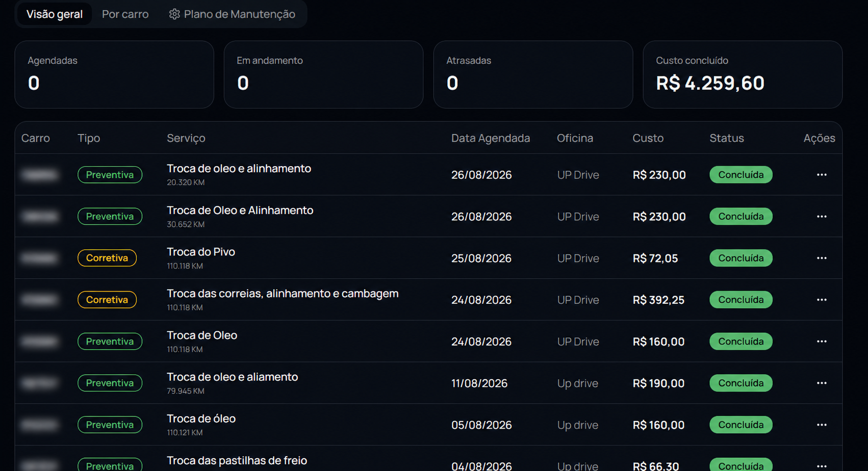Image resolution: width=868 pixels, height=471 pixels.
Task: Open actions menu for Troca de óleo 05/08/2026 row
Action: pos(821,425)
